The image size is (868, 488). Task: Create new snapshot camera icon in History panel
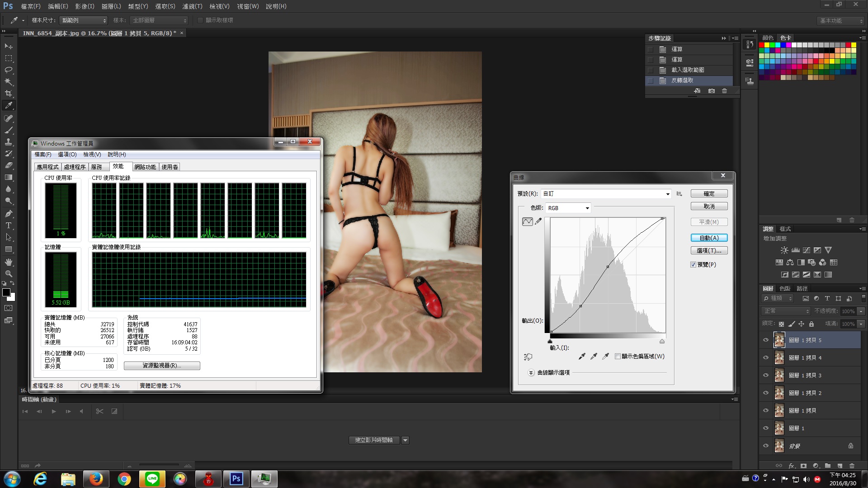click(x=712, y=91)
